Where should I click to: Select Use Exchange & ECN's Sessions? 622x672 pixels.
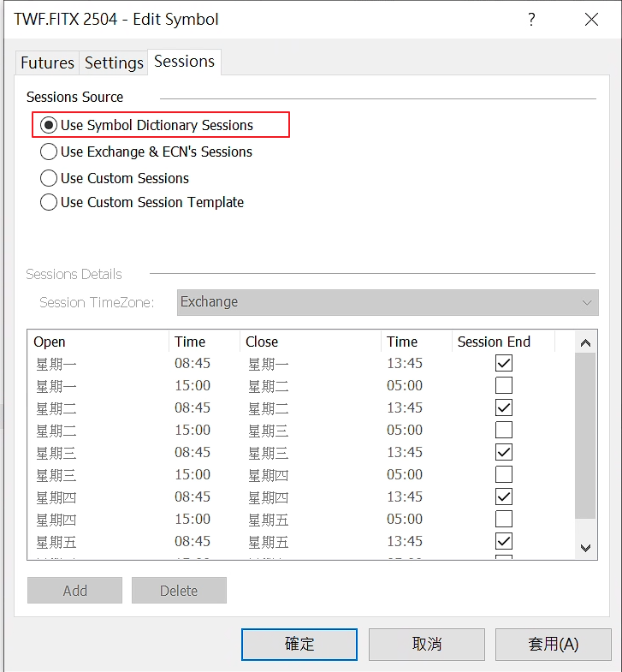pos(50,152)
